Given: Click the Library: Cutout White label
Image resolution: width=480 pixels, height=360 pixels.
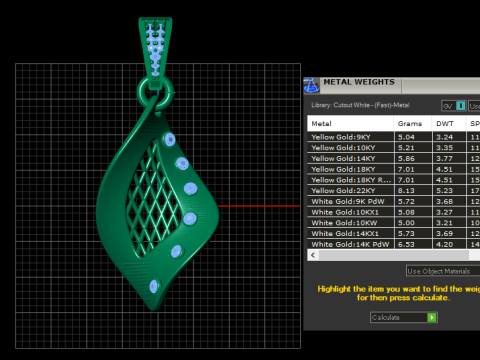Looking at the screenshot, I should tap(360, 105).
